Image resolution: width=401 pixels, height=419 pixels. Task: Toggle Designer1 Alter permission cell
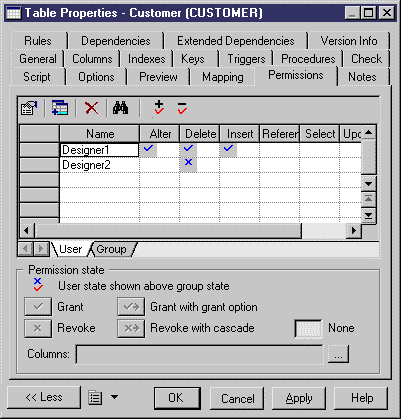(x=159, y=150)
